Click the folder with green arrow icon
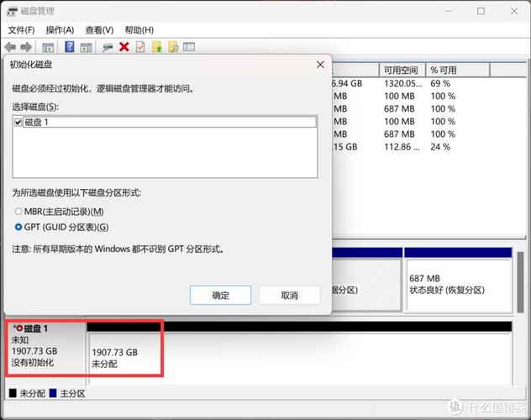The image size is (531, 420). 157,47
